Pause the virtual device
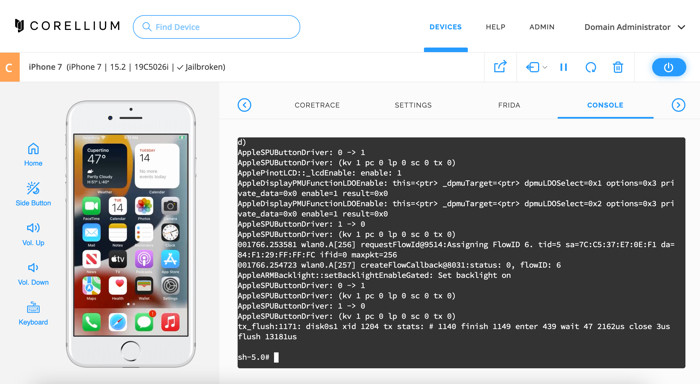The height and width of the screenshot is (384, 700). (x=563, y=67)
